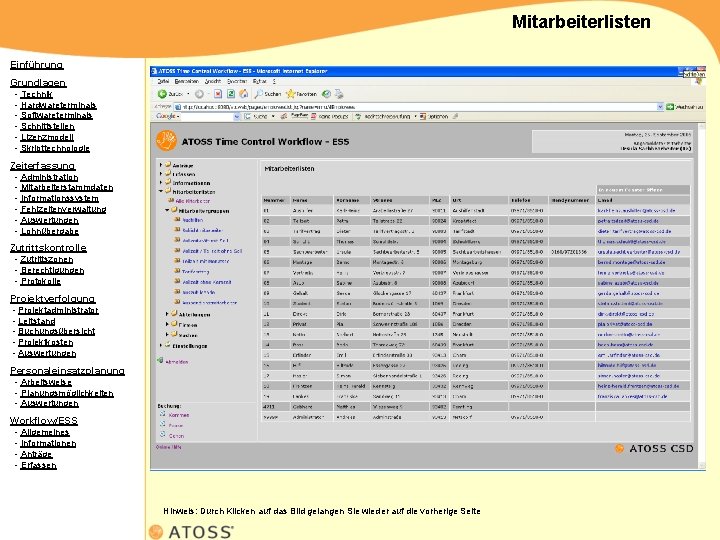Click the Abmelden link
720x540 pixels.
[177, 362]
